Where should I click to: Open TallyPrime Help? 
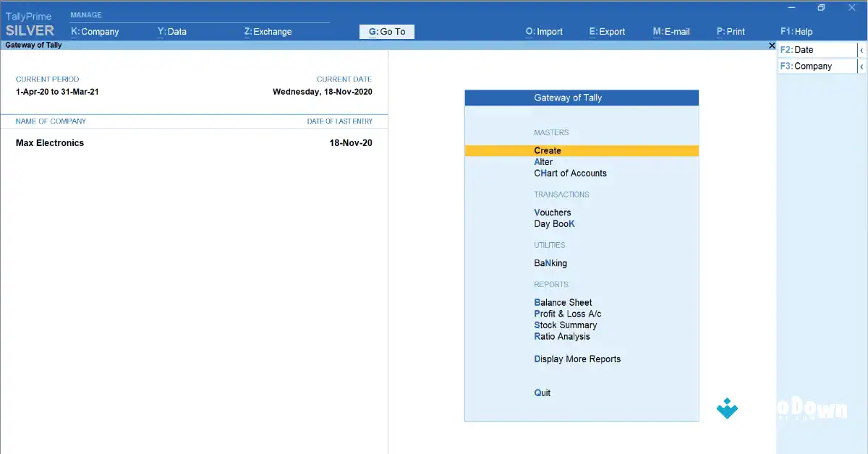[796, 31]
